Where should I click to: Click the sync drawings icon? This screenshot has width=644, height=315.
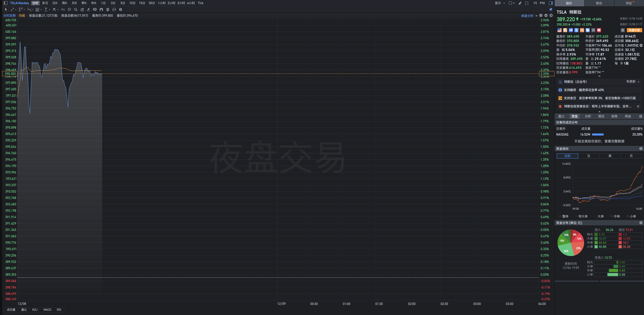pyautogui.click(x=114, y=9)
